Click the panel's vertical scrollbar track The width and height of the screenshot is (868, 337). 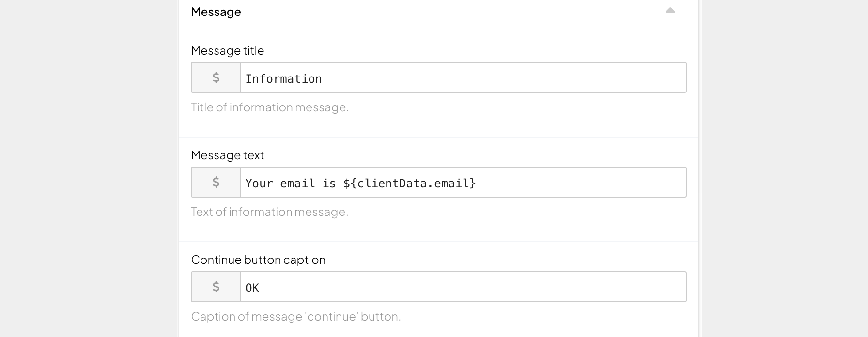pos(700,169)
